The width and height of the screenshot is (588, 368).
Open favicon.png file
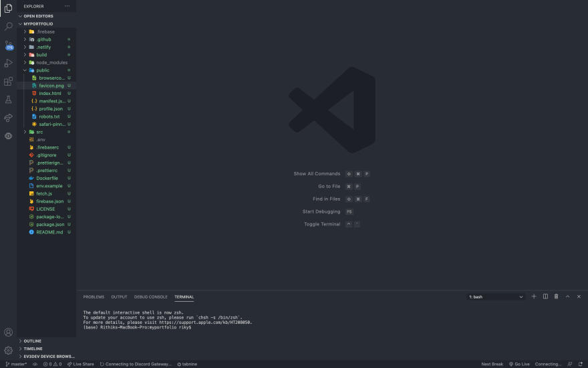click(47, 86)
